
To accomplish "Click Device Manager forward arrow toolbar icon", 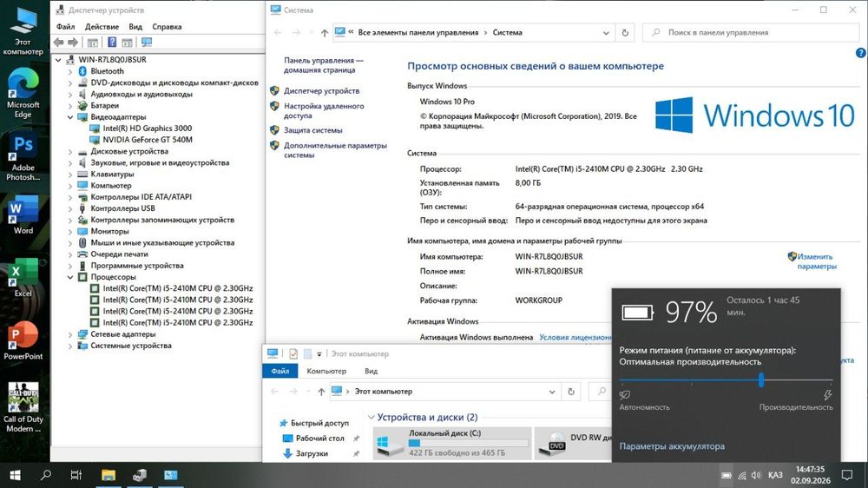I will point(73,42).
